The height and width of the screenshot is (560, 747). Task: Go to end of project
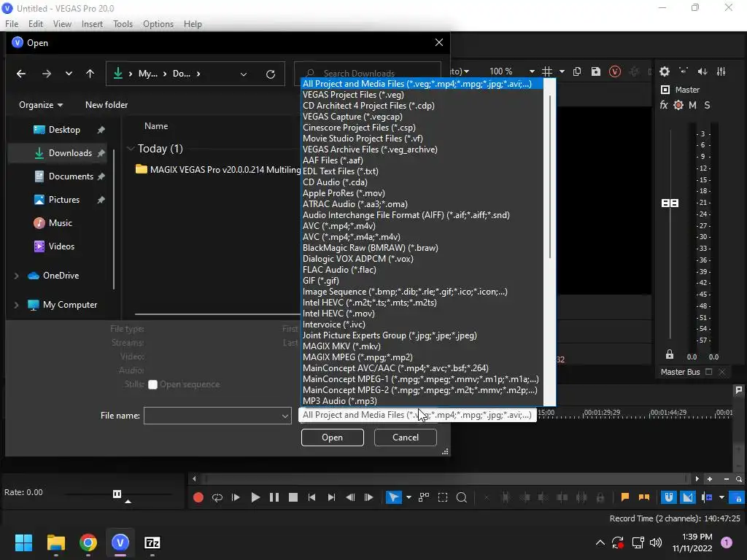331,497
